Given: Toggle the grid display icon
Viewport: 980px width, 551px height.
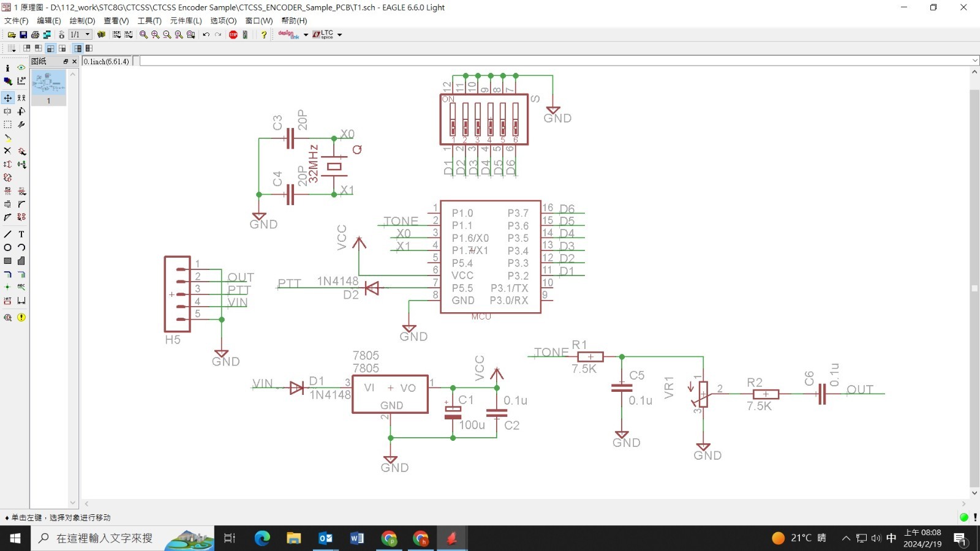Looking at the screenshot, I should tap(11, 48).
